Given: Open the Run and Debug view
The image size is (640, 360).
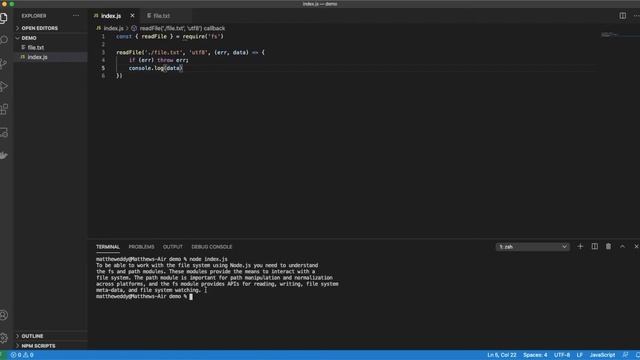Looking at the screenshot, I should [4, 86].
